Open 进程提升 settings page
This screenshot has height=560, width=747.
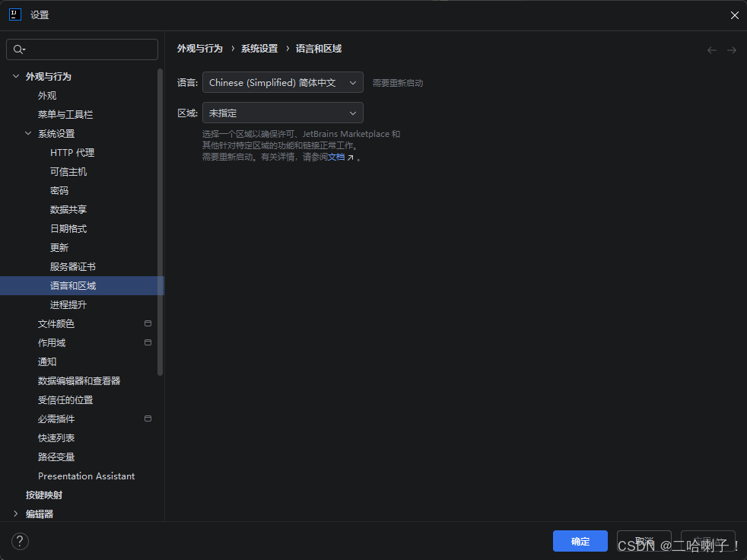coord(68,304)
